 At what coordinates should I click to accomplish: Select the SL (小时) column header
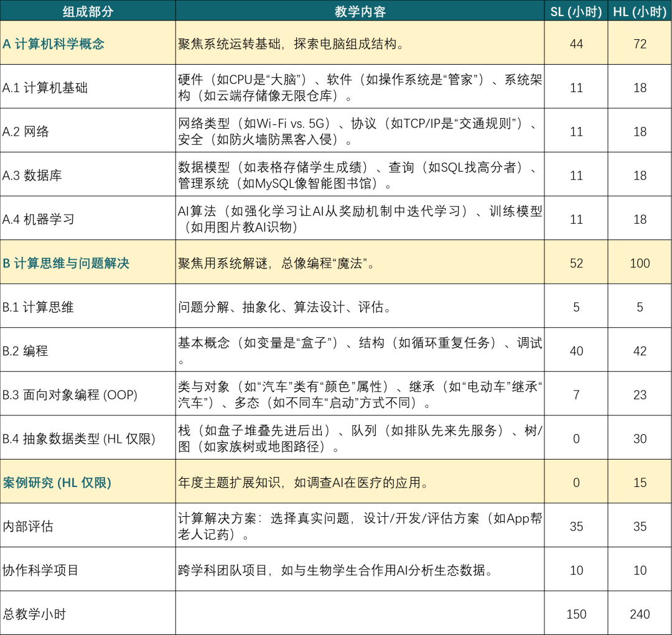(576, 12)
